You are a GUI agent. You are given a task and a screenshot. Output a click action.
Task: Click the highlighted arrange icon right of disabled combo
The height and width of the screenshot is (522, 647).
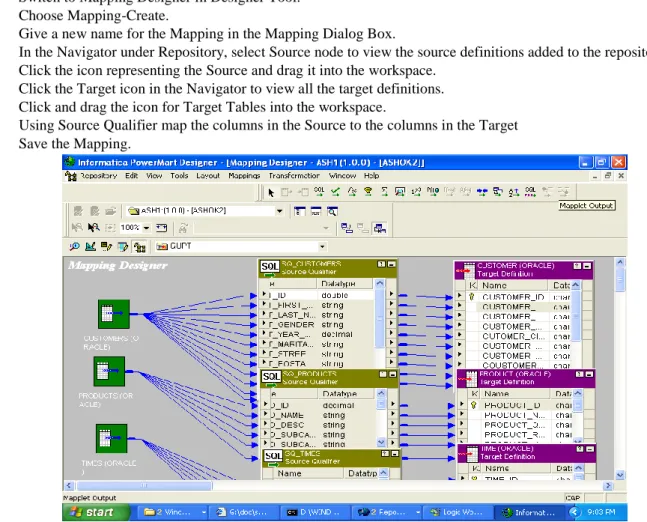coord(380,228)
